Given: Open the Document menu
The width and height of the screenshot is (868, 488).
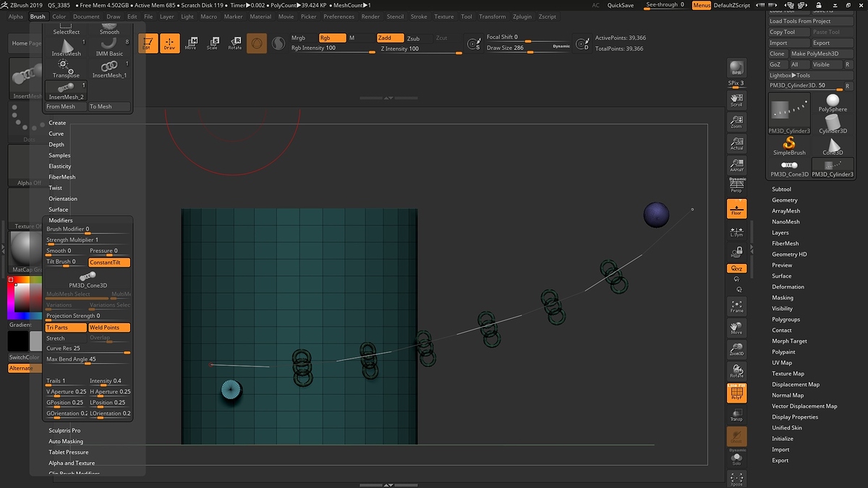Looking at the screenshot, I should click(86, 16).
